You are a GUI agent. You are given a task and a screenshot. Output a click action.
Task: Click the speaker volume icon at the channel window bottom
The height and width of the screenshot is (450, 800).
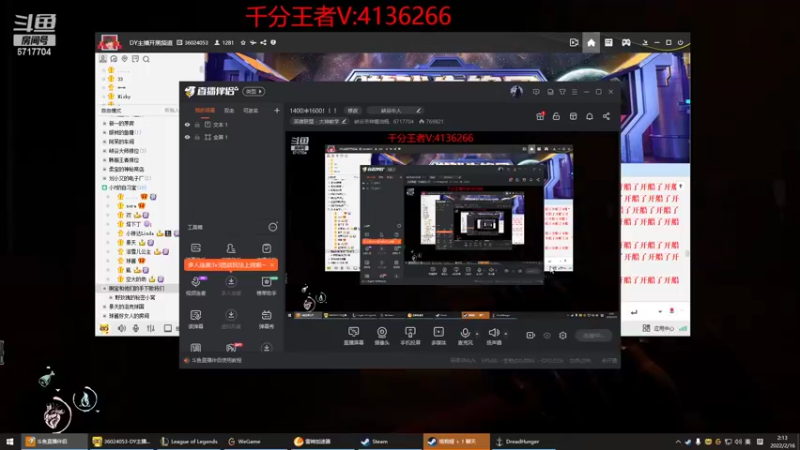(x=121, y=329)
